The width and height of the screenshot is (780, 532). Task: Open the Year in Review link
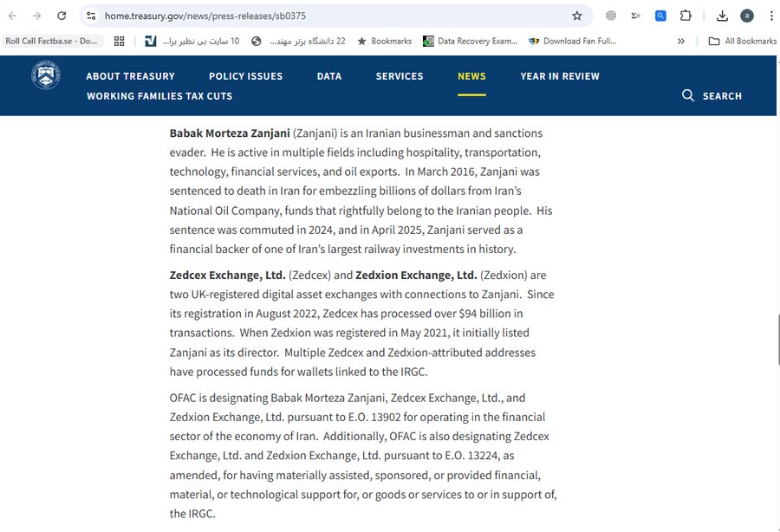(x=560, y=76)
